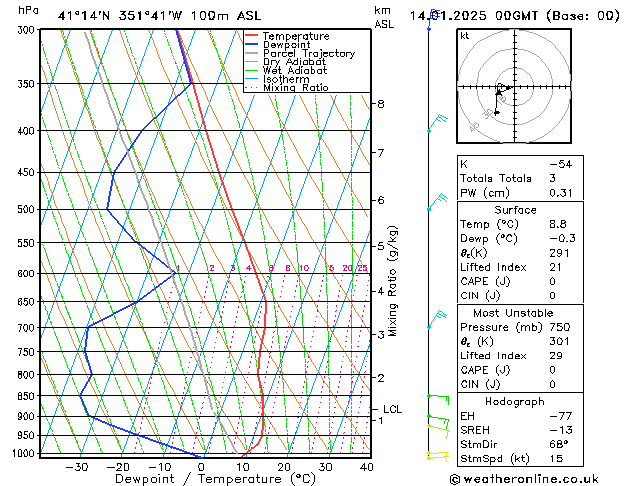
Task: Click the red Temperature legend line swatch
Action: tap(252, 36)
